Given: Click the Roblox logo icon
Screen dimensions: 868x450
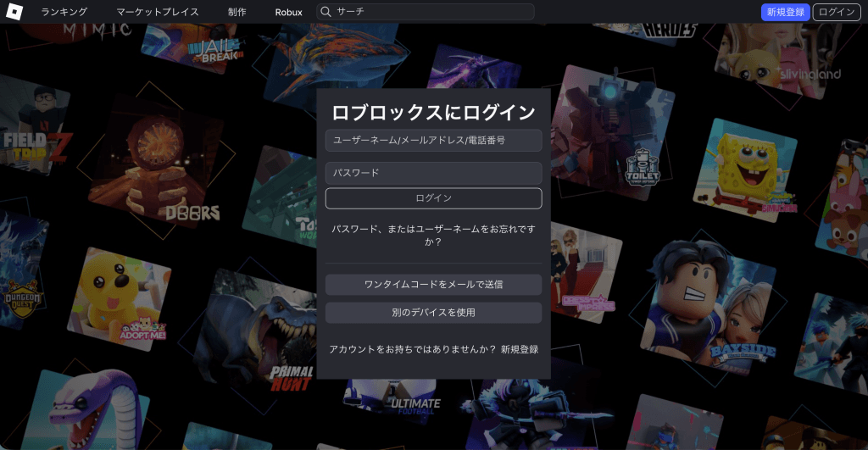Looking at the screenshot, I should coord(14,12).
